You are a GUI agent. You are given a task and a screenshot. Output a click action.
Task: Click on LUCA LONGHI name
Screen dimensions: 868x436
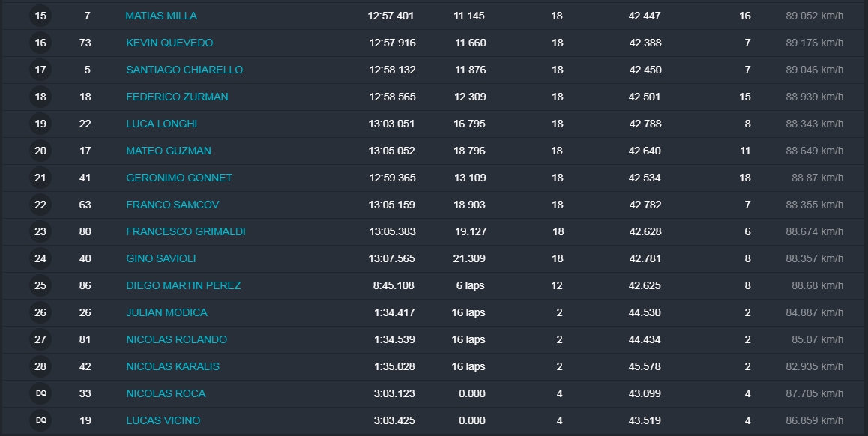pos(161,124)
